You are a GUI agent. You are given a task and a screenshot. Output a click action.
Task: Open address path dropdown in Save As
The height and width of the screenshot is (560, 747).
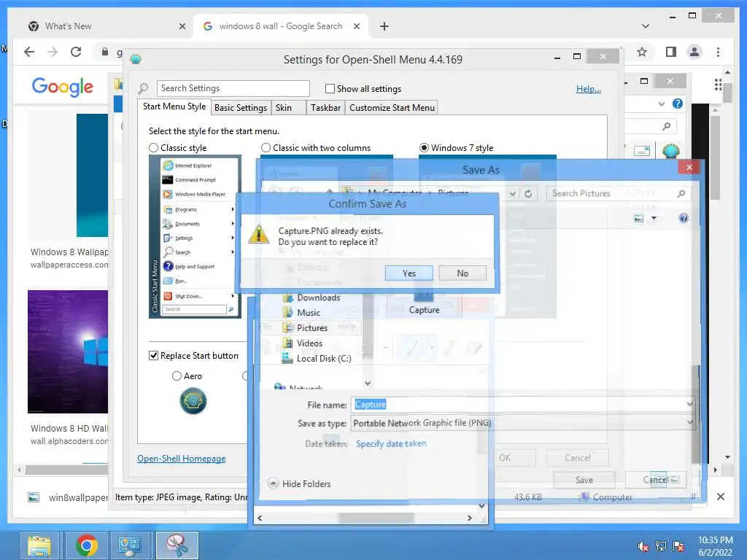click(x=513, y=193)
